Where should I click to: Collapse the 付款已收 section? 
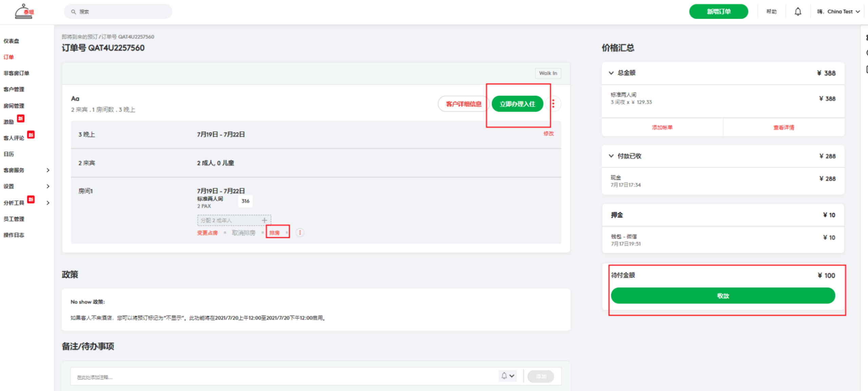point(611,156)
